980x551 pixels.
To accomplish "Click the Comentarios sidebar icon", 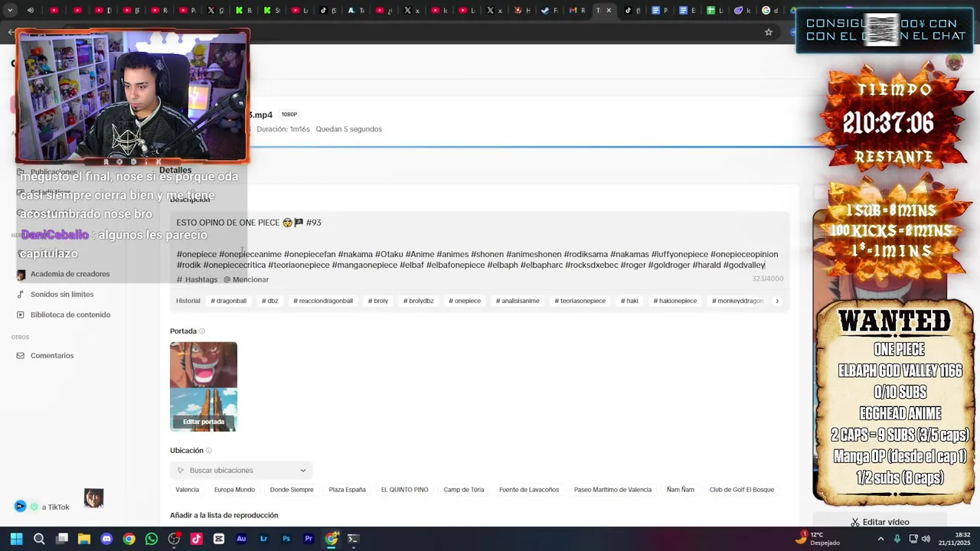I will click(x=20, y=356).
